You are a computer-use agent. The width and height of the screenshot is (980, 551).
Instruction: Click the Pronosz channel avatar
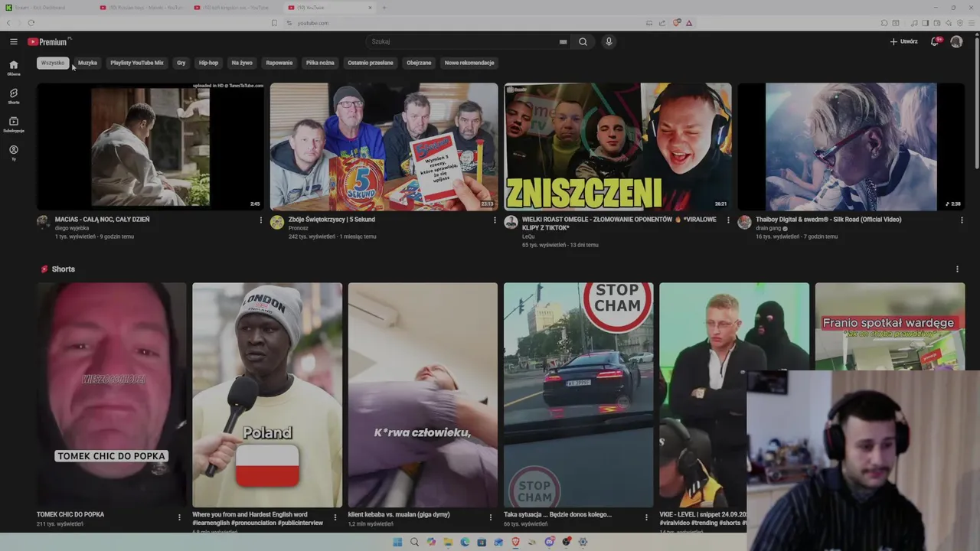(277, 222)
